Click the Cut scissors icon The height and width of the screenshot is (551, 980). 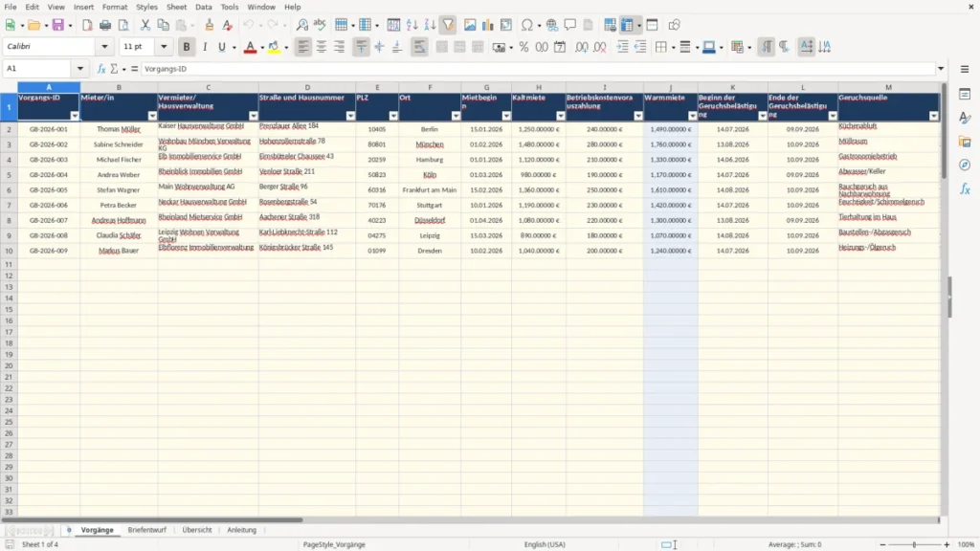click(145, 25)
